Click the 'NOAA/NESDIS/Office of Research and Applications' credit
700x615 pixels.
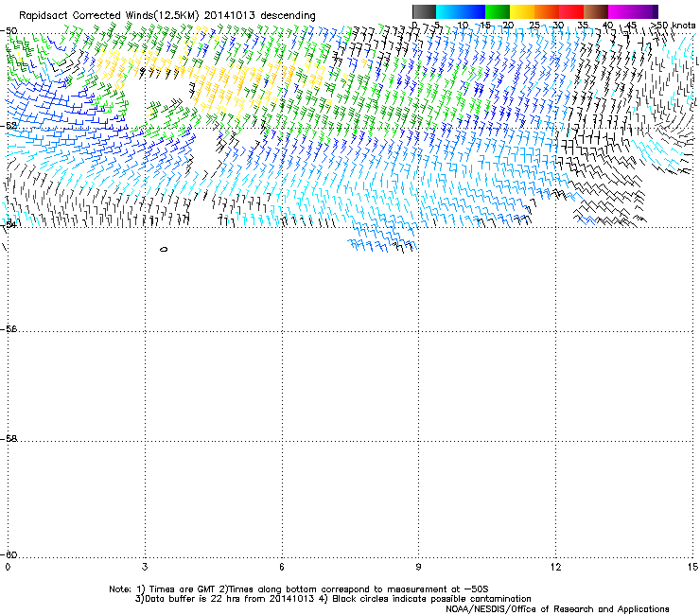[557, 609]
